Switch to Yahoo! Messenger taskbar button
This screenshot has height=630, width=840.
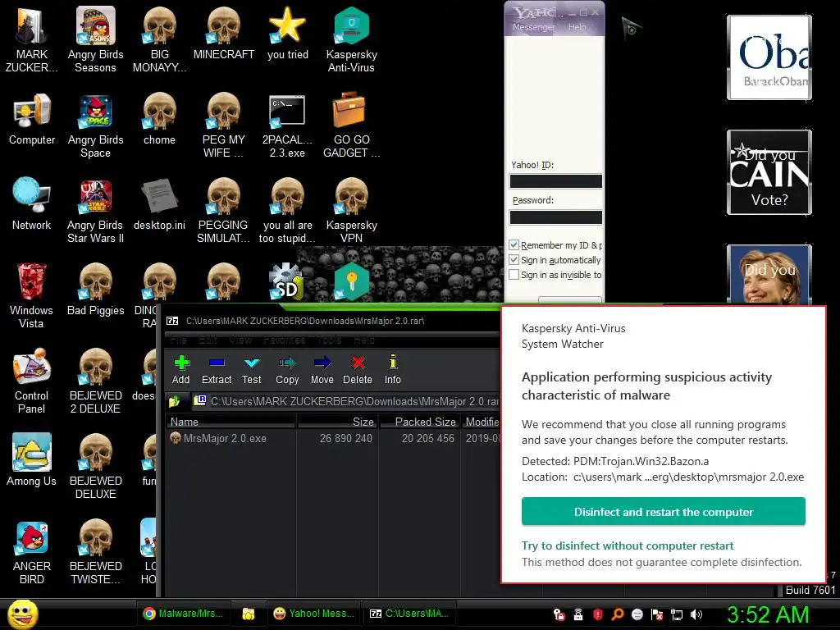pos(313,614)
